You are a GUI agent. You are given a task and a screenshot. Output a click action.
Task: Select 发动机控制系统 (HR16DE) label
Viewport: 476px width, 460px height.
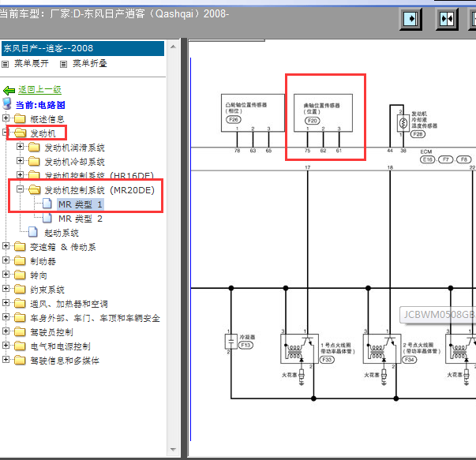(99, 175)
